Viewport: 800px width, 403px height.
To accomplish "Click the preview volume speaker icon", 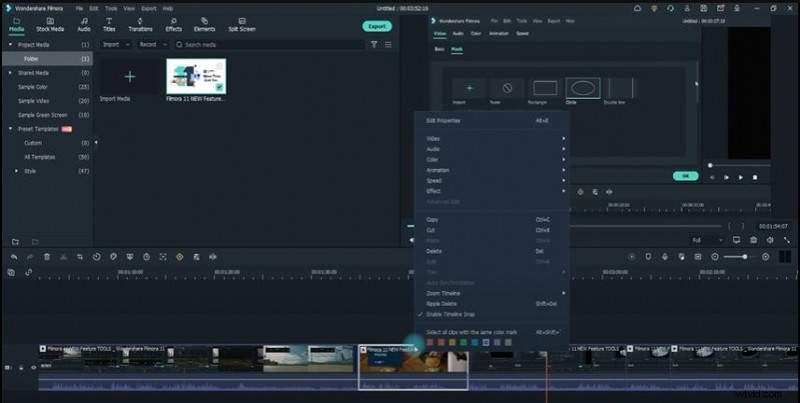I will pyautogui.click(x=770, y=240).
